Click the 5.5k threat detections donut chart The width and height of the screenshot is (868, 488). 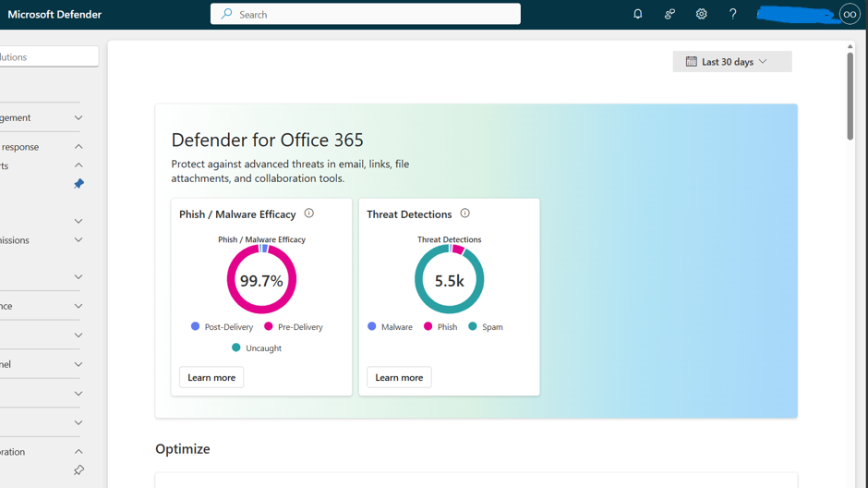(449, 279)
